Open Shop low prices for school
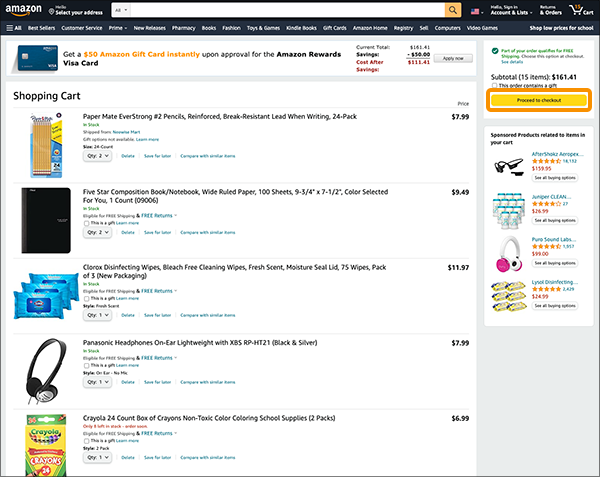 (561, 28)
